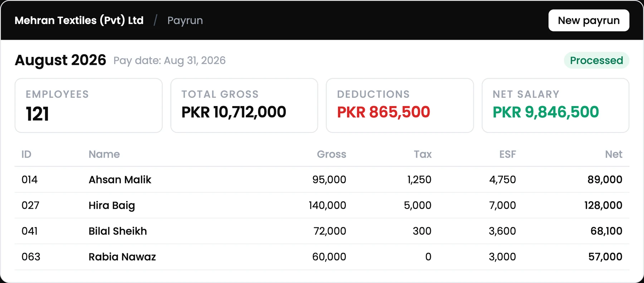Sort by Net column header
This screenshot has width=644, height=283.
[614, 154]
